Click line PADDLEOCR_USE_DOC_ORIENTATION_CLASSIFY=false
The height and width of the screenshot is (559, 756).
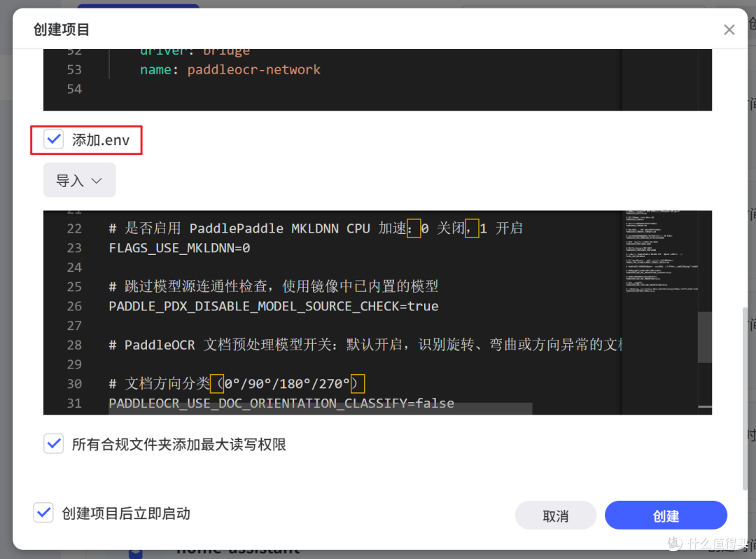[281, 403]
